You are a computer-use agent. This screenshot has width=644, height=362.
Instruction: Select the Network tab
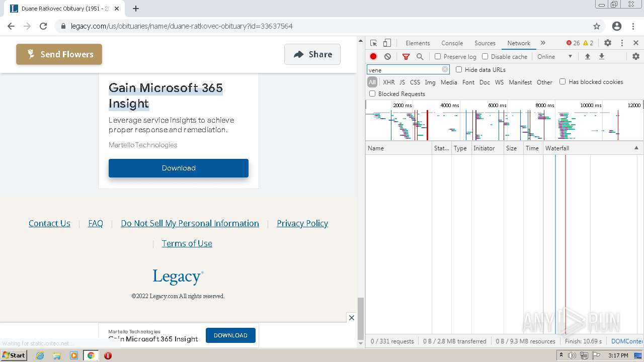(x=519, y=43)
